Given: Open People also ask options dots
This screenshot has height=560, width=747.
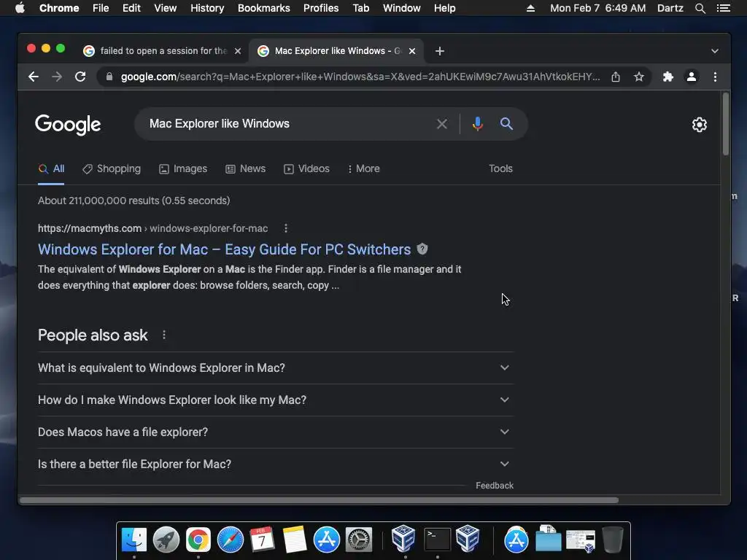Looking at the screenshot, I should (x=164, y=335).
